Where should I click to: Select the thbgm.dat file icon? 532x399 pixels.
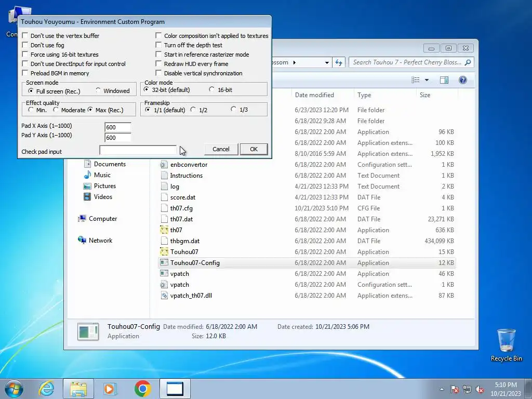click(x=164, y=241)
